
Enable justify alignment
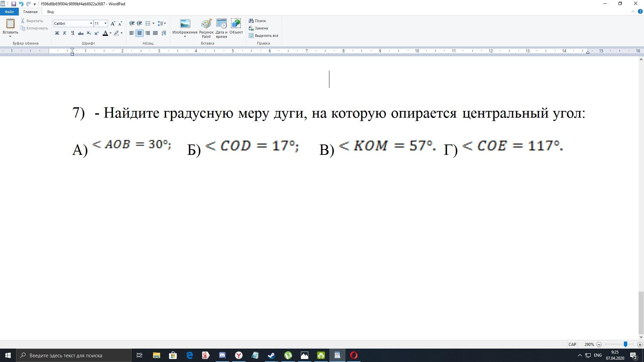tap(155, 33)
